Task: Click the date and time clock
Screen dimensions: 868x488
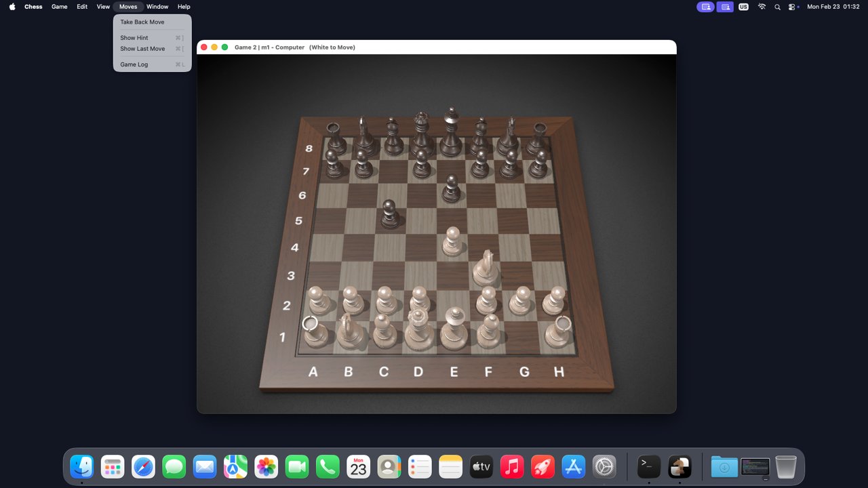Action: pyautogui.click(x=833, y=7)
